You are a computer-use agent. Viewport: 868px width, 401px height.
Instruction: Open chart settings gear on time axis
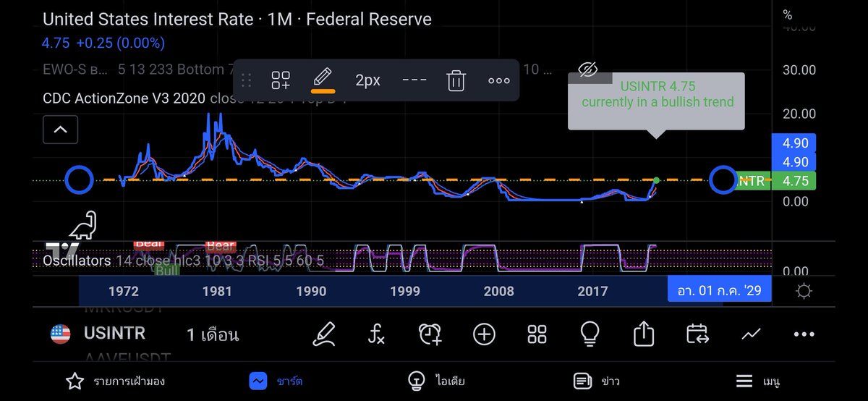click(x=803, y=291)
